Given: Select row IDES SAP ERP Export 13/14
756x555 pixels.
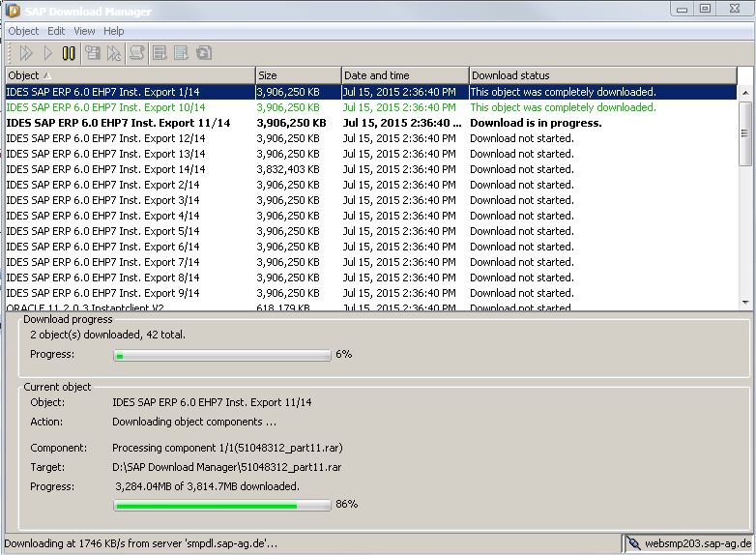Looking at the screenshot, I should point(371,154).
